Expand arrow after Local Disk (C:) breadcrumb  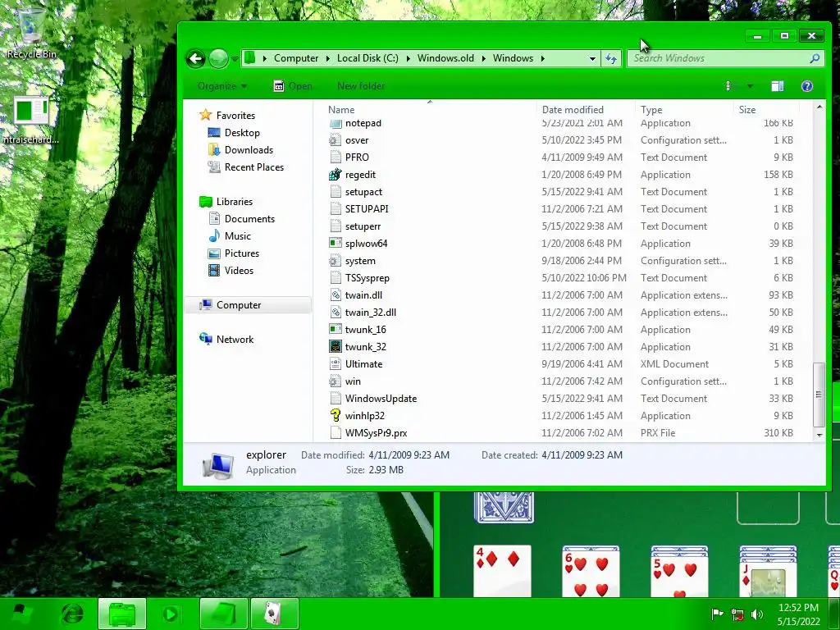tap(408, 58)
